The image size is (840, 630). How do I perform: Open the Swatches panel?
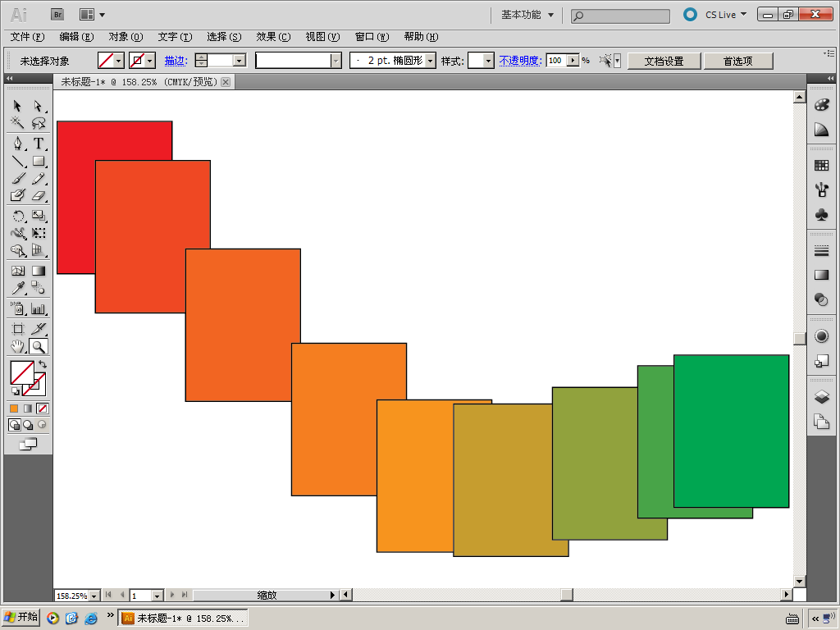[821, 165]
